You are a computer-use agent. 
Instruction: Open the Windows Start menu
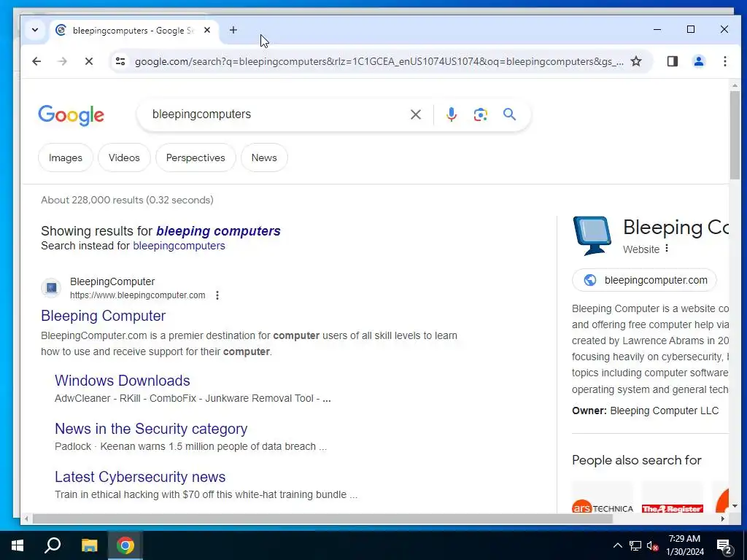point(18,545)
